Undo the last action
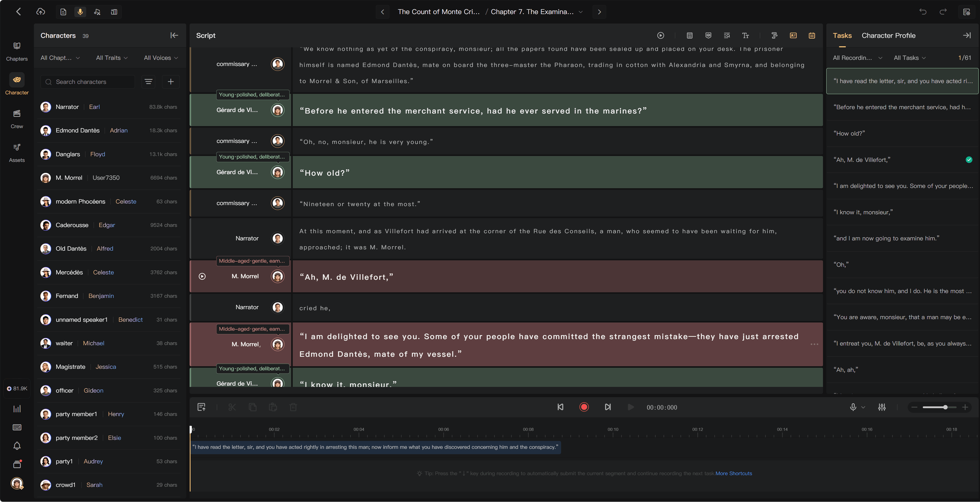The image size is (980, 502). tap(923, 12)
